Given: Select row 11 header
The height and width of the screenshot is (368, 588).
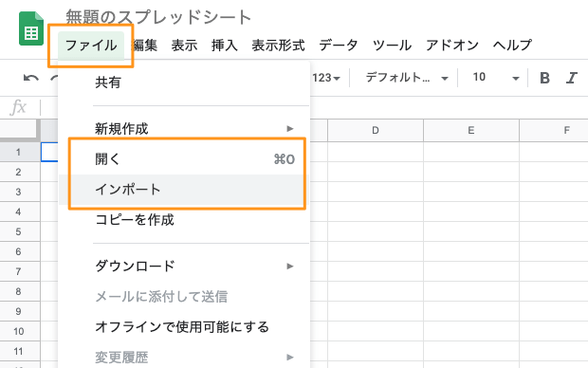Looking at the screenshot, I should coord(20,351).
